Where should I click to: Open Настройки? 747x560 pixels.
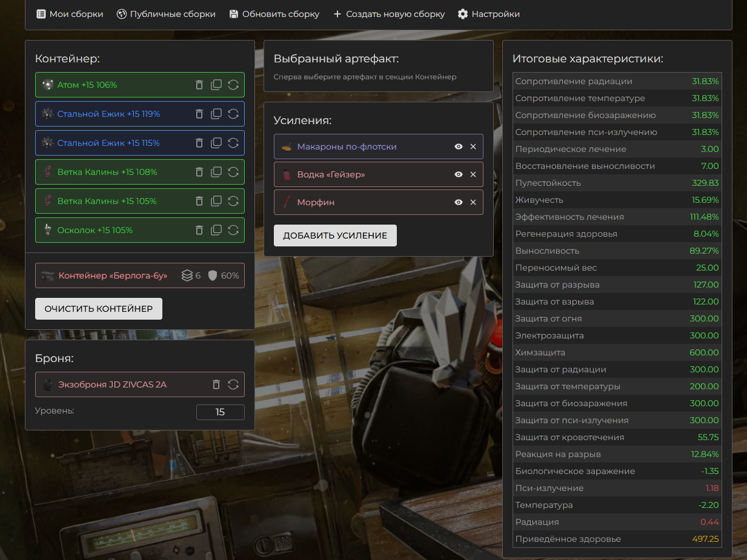tap(489, 14)
